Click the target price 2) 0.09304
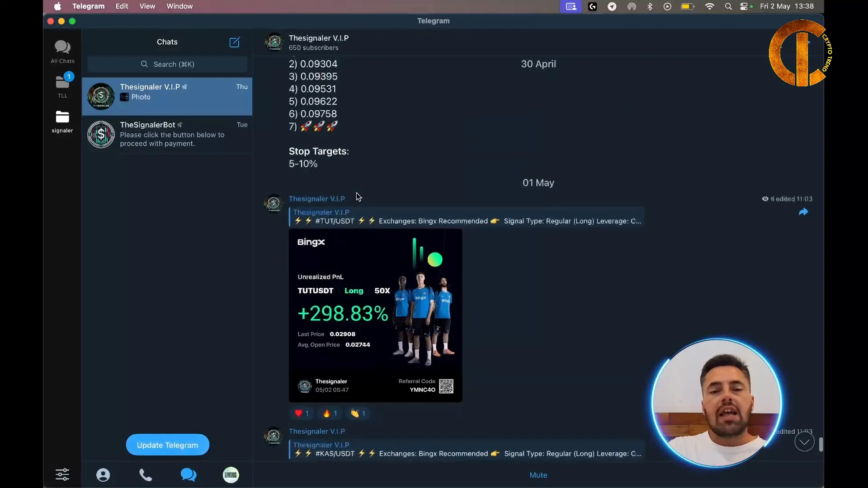 tap(313, 64)
